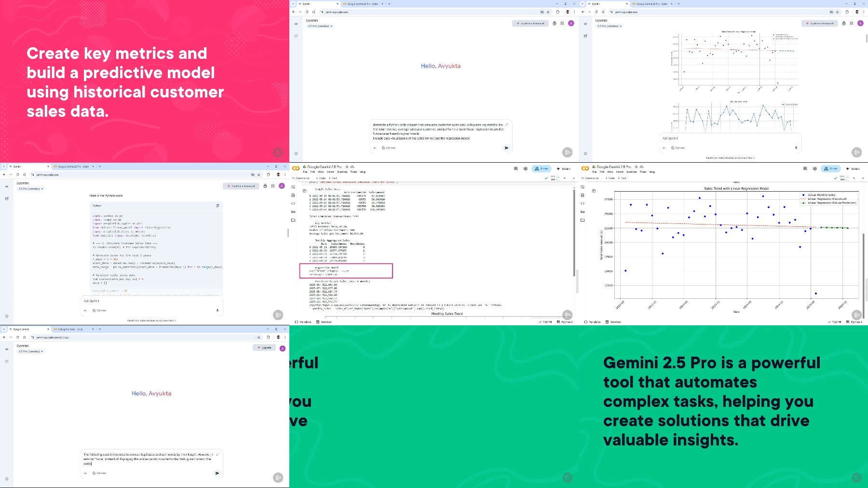Toggle Canvas in the Gemini window showing Python code

[x=99, y=310]
